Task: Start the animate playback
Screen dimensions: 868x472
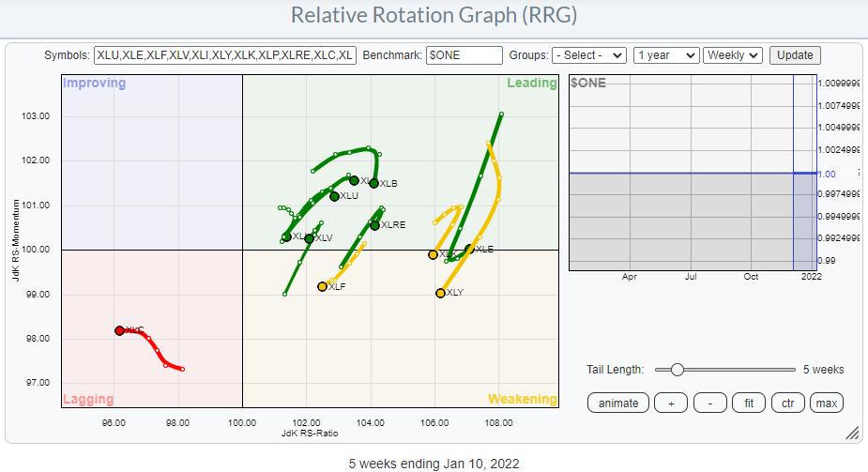Action: [617, 403]
